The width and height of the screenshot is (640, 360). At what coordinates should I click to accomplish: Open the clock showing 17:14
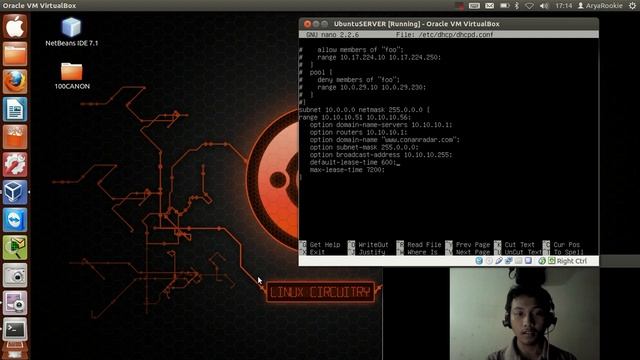click(x=563, y=6)
